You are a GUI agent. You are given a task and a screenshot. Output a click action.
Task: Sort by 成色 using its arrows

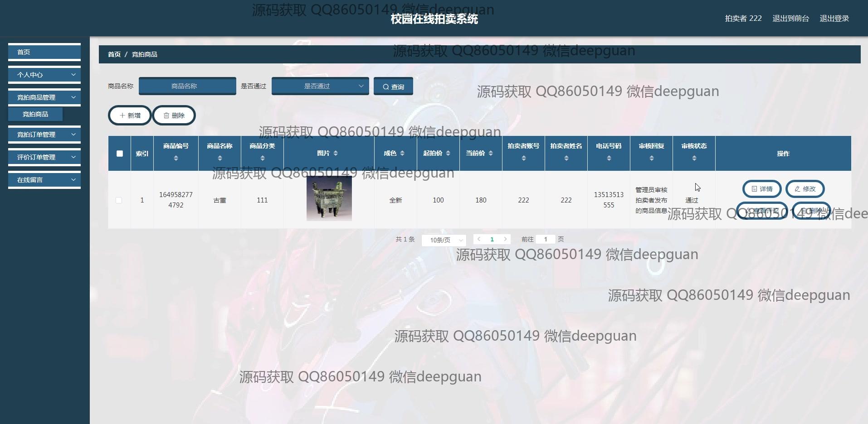coord(402,154)
